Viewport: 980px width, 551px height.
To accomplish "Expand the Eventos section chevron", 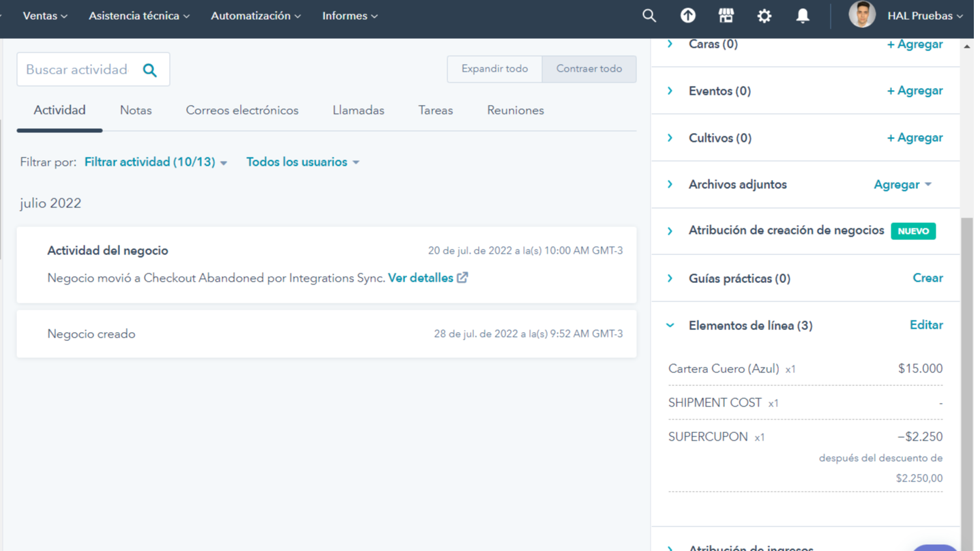I will tap(670, 91).
